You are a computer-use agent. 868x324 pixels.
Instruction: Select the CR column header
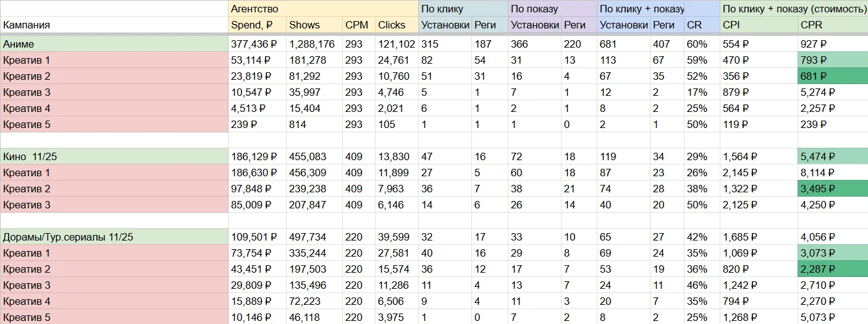tap(702, 25)
